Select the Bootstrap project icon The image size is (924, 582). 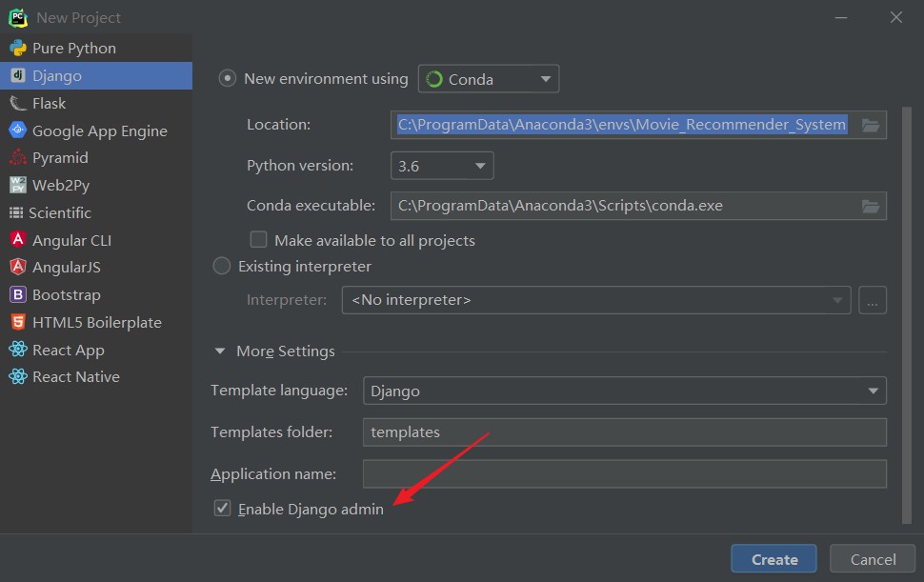pyautogui.click(x=18, y=294)
